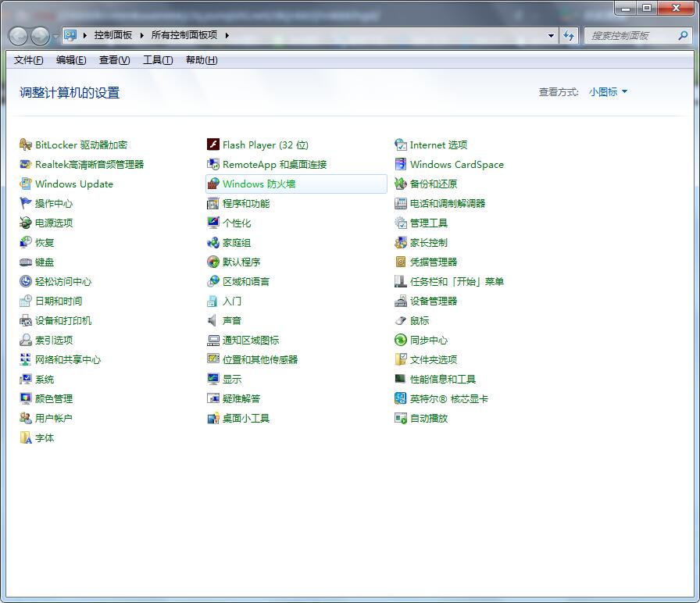Image resolution: width=700 pixels, height=603 pixels.
Task: Click the 搜索控制面板 search field
Action: pyautogui.click(x=627, y=35)
